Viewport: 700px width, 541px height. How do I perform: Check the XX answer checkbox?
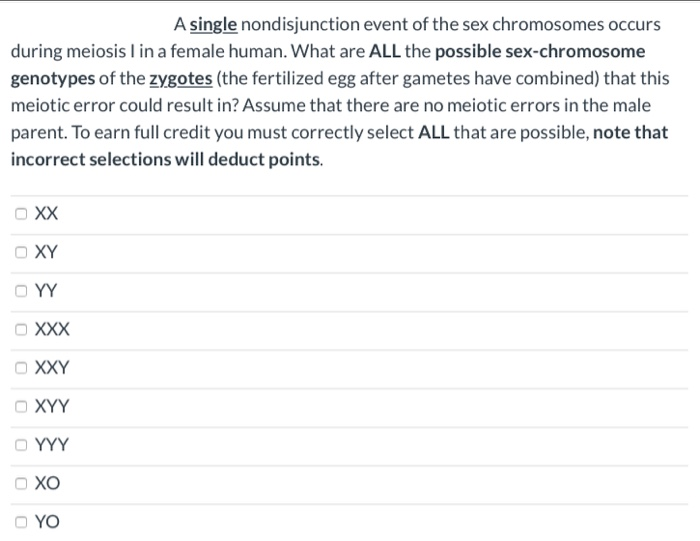[x=21, y=214]
